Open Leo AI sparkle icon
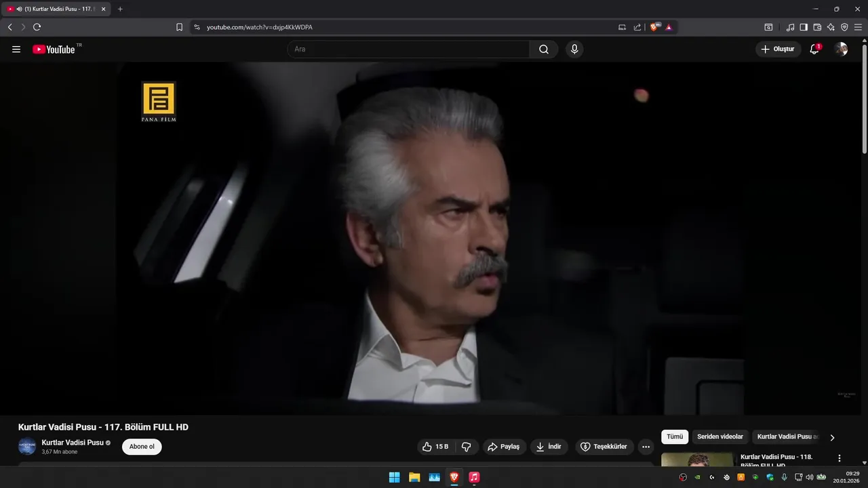This screenshot has height=488, width=868. coord(831,27)
